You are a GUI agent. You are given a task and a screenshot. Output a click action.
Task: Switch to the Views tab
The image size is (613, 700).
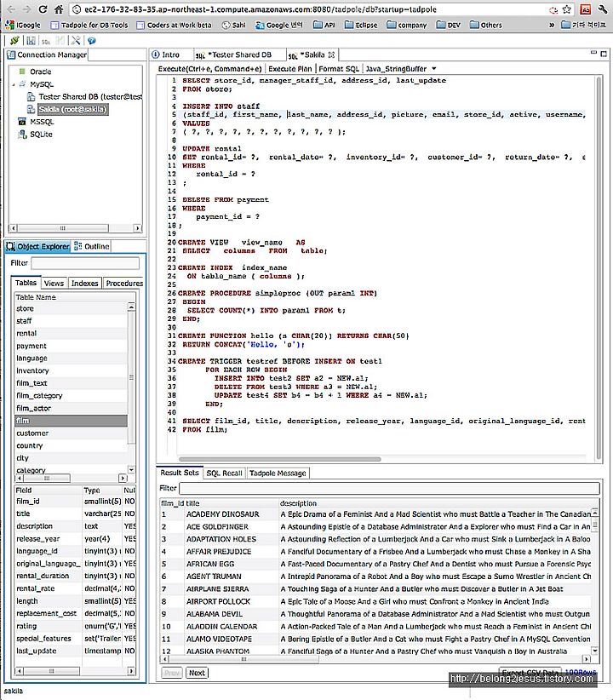pyautogui.click(x=54, y=283)
